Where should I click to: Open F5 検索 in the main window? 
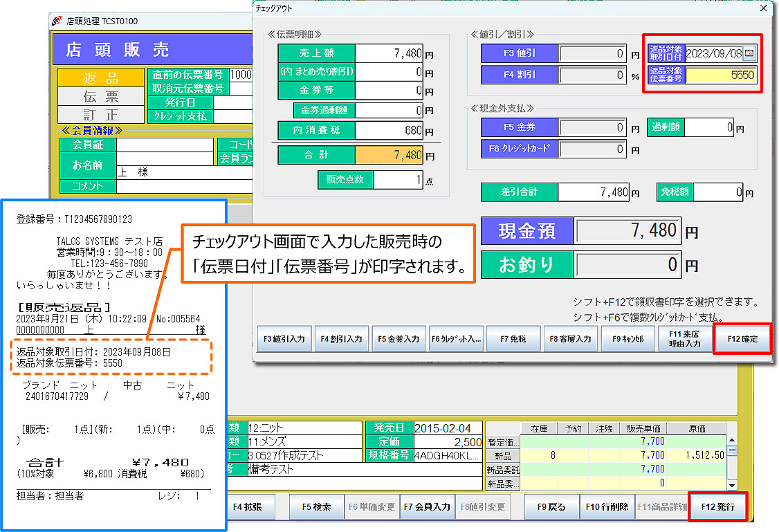(317, 506)
